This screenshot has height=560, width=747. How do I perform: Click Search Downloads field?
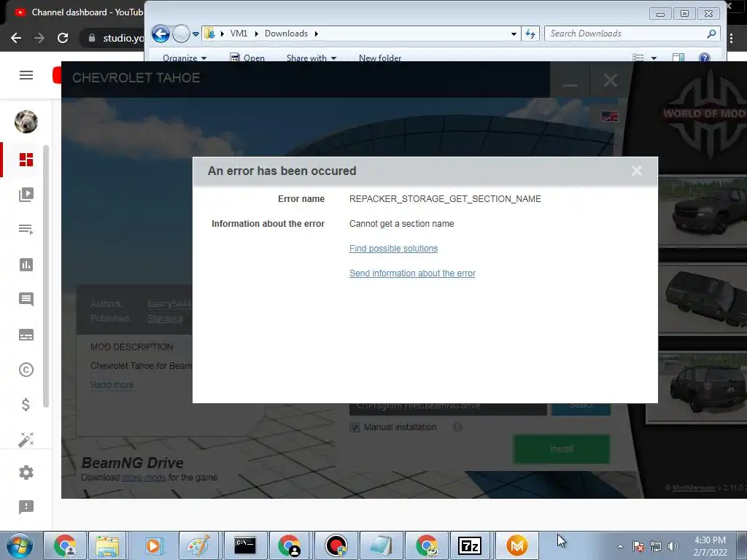pos(632,34)
